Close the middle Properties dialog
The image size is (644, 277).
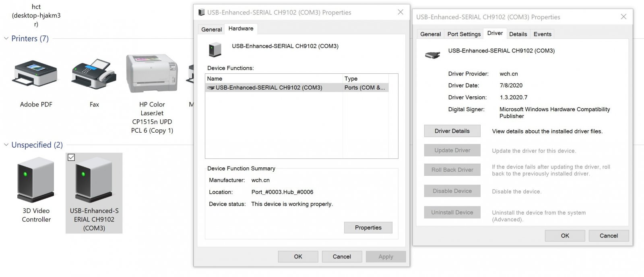400,12
